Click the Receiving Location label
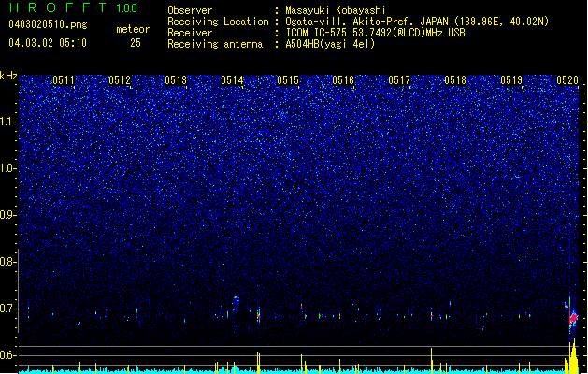588x374 pixels. [218, 22]
